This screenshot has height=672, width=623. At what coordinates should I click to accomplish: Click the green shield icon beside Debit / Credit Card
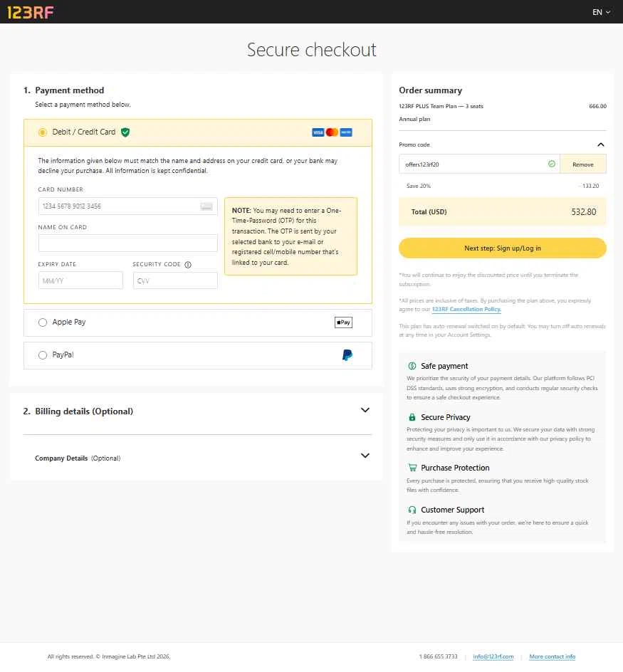[125, 132]
